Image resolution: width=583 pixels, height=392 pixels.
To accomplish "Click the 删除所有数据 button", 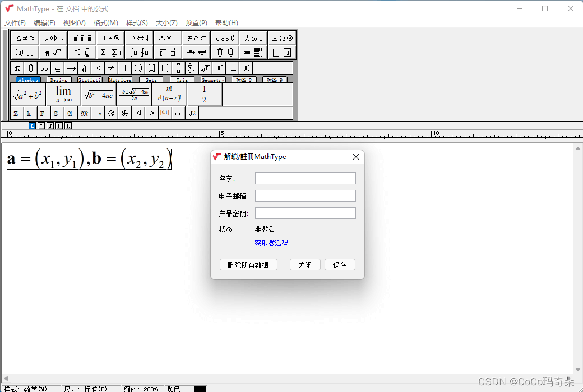I will click(x=248, y=264).
